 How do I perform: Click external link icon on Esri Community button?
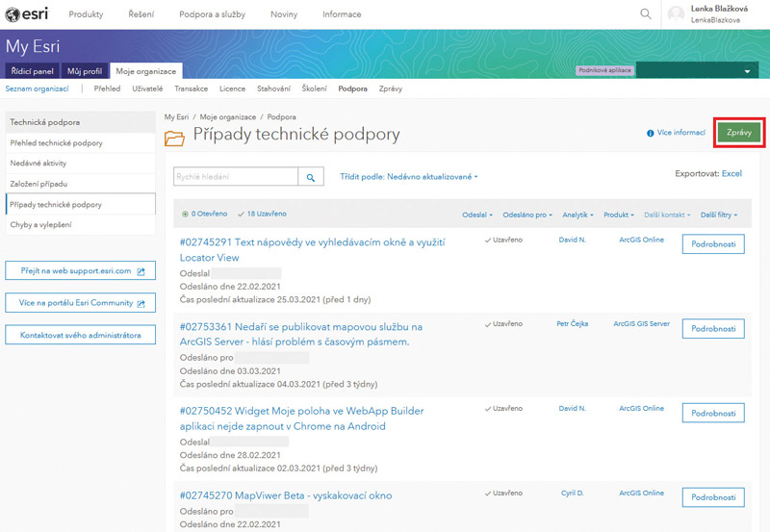tap(141, 304)
